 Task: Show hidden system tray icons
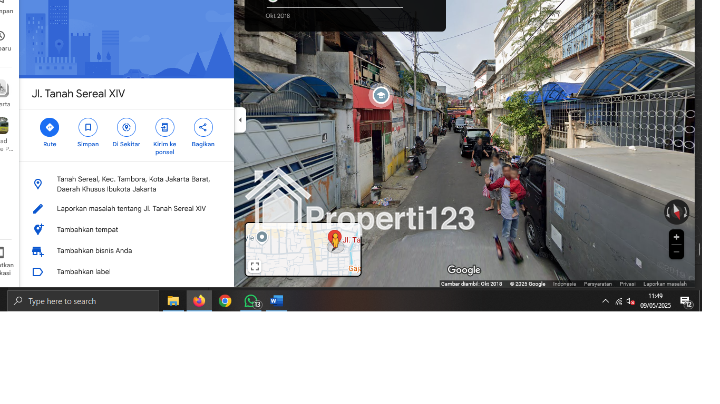point(605,301)
